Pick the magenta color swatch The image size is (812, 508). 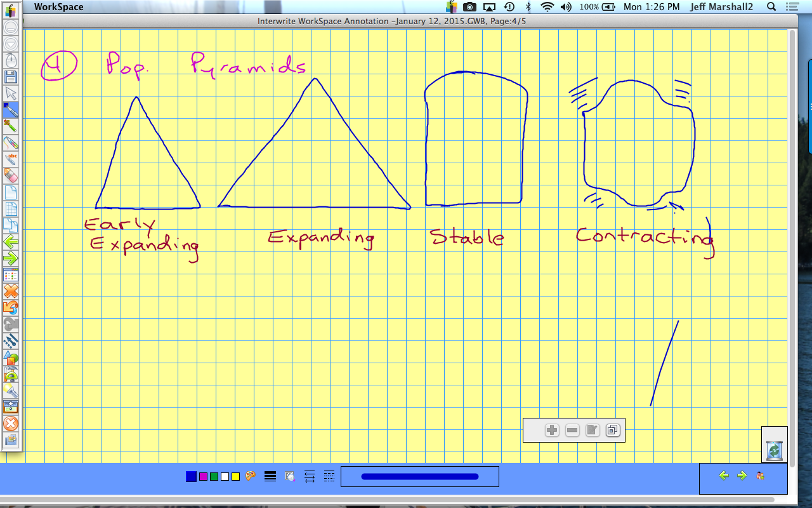[x=203, y=477]
